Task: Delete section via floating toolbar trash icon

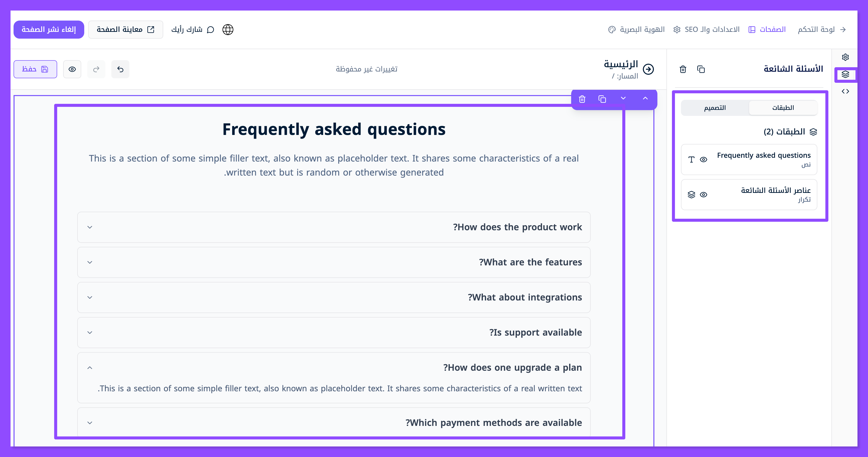Action: 582,99
